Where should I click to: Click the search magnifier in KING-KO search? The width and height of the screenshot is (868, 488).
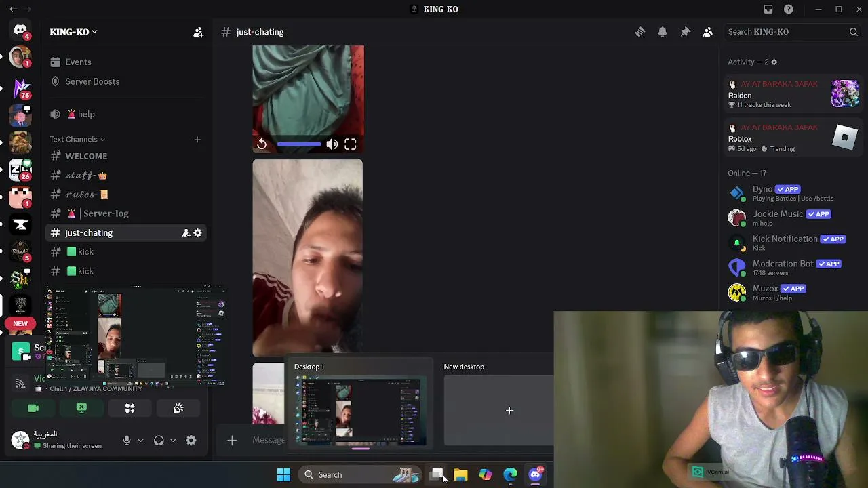[x=854, y=32]
